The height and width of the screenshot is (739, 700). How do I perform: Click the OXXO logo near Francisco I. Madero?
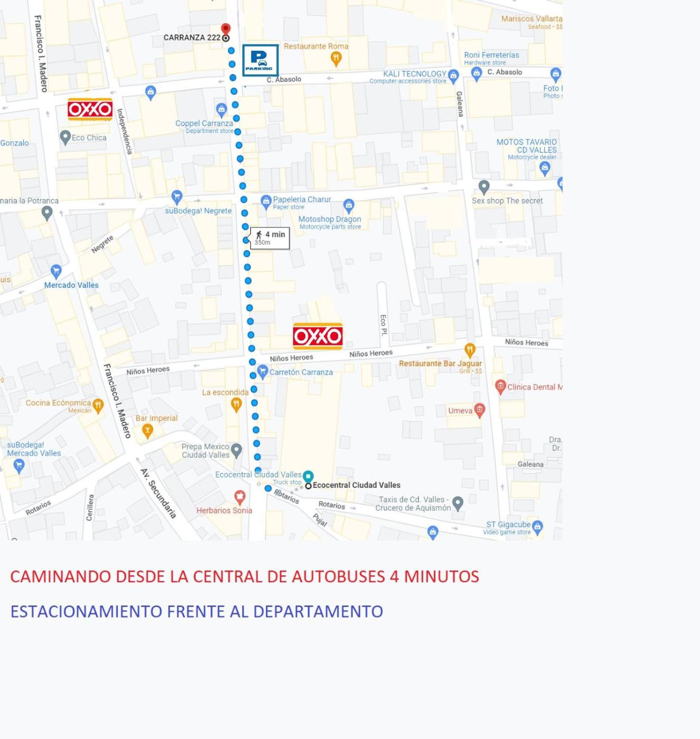[90, 109]
